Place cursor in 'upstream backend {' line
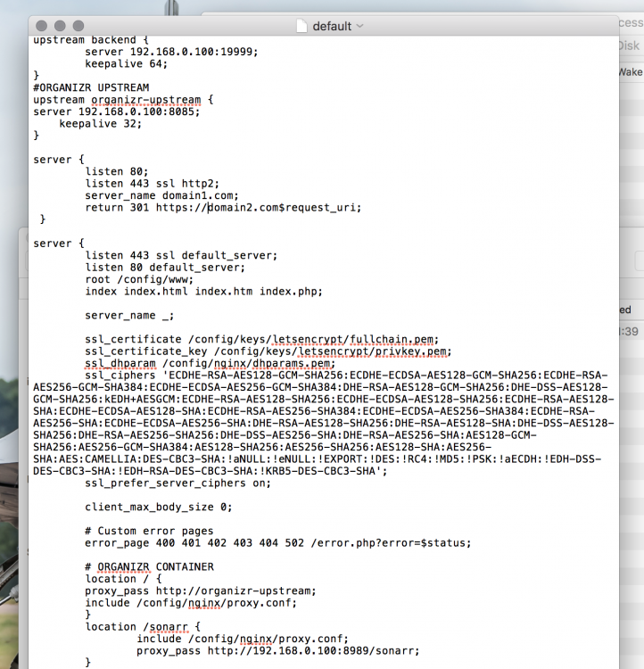The image size is (644, 669). click(91, 39)
